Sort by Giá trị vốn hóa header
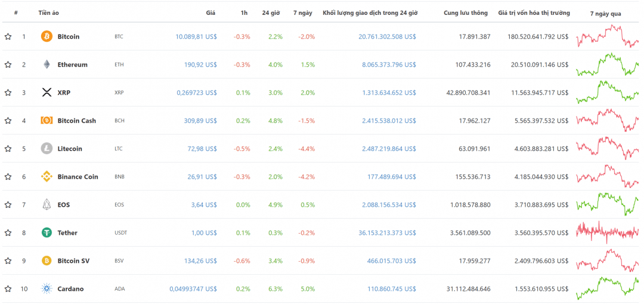 [x=534, y=13]
